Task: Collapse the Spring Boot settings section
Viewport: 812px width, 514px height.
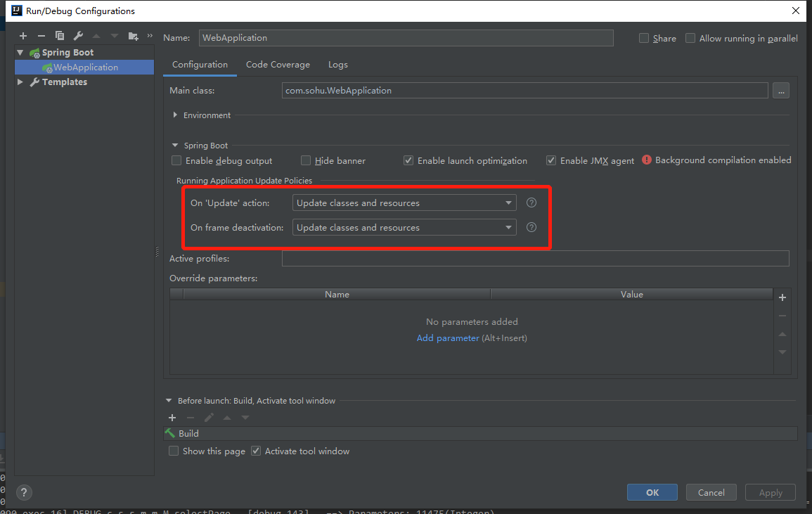Action: pyautogui.click(x=175, y=145)
